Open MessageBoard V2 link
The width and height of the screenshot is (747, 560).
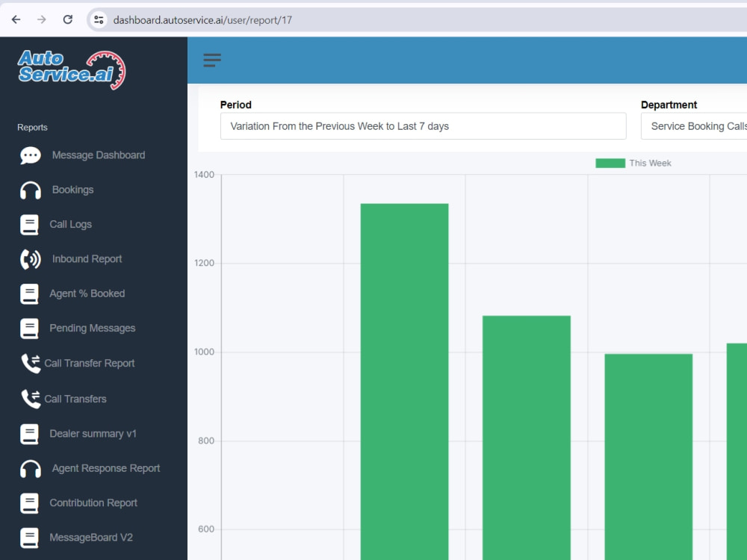point(91,538)
